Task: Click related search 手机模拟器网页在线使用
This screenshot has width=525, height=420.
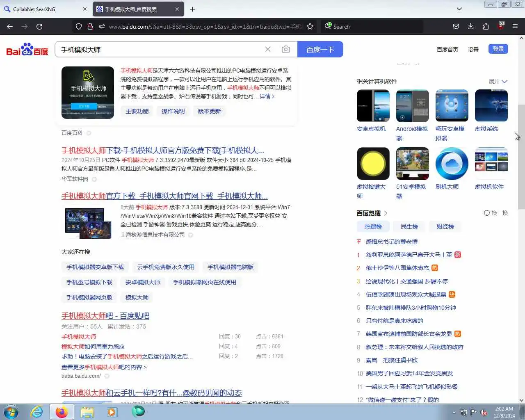Action: (x=205, y=282)
